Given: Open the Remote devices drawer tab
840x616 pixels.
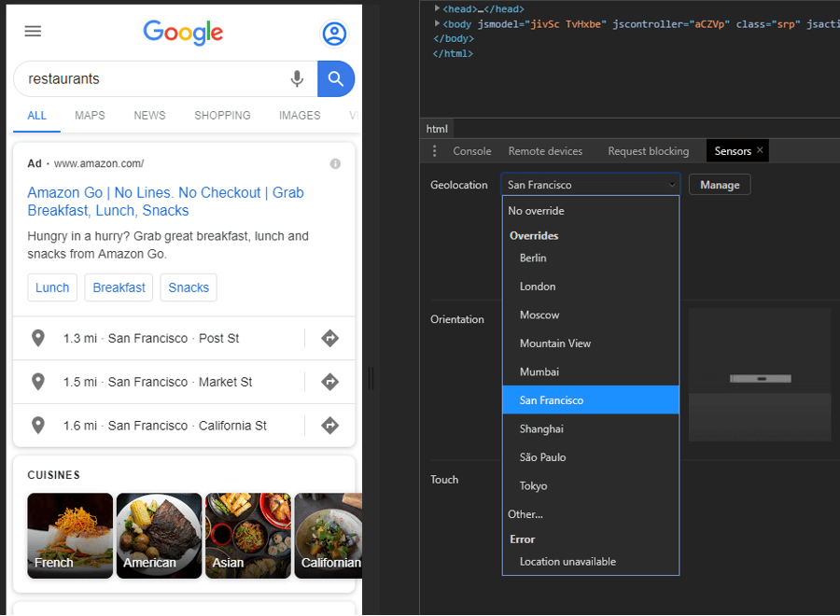Looking at the screenshot, I should click(545, 151).
